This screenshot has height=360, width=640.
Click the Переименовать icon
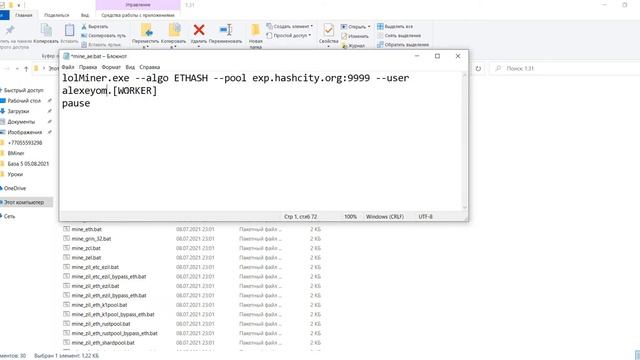pos(226,30)
